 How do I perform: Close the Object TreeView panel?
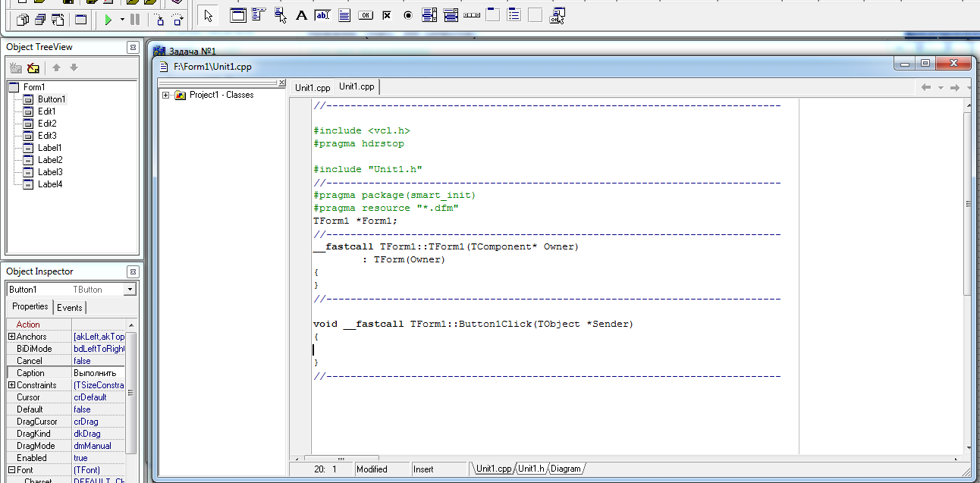point(133,47)
